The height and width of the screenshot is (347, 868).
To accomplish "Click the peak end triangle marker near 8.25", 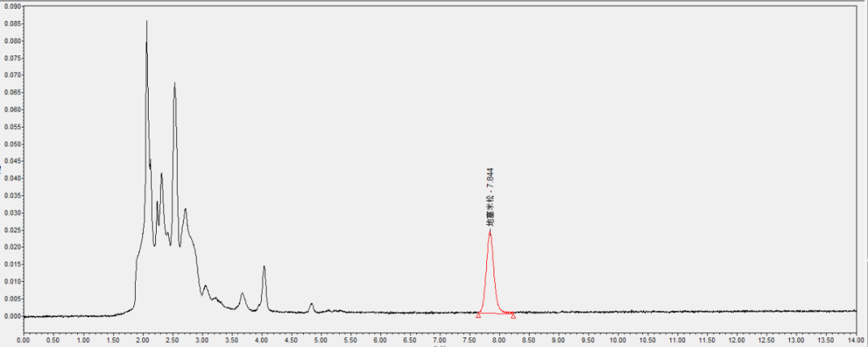I will [513, 316].
